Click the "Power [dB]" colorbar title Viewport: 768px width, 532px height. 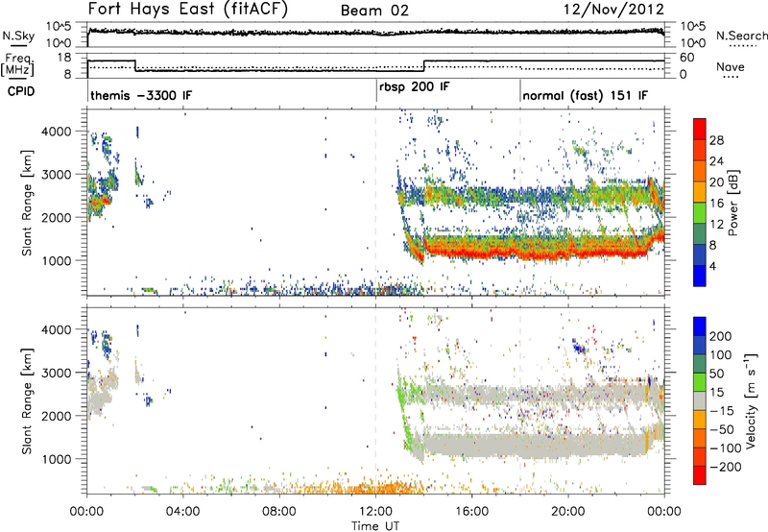733,203
